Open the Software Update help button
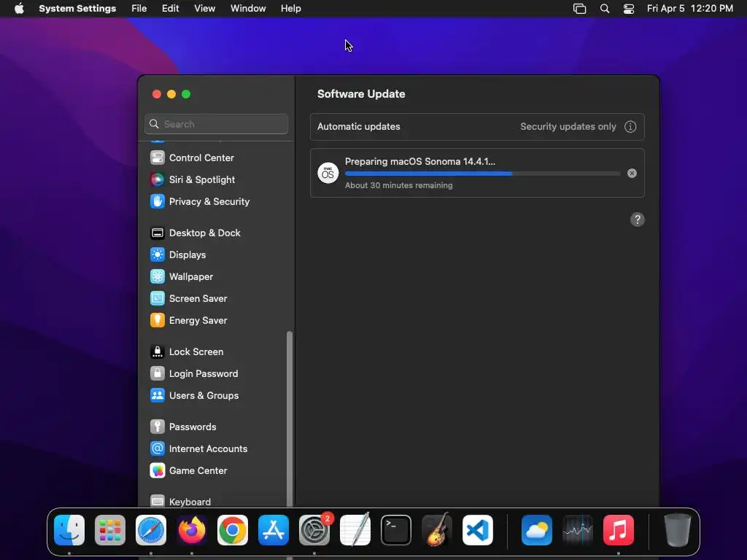The width and height of the screenshot is (747, 560). click(x=638, y=219)
